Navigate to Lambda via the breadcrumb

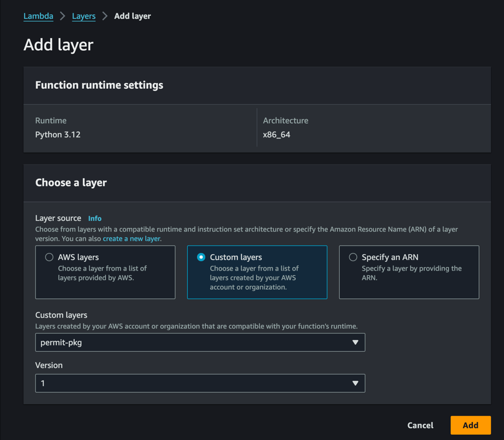coord(38,16)
